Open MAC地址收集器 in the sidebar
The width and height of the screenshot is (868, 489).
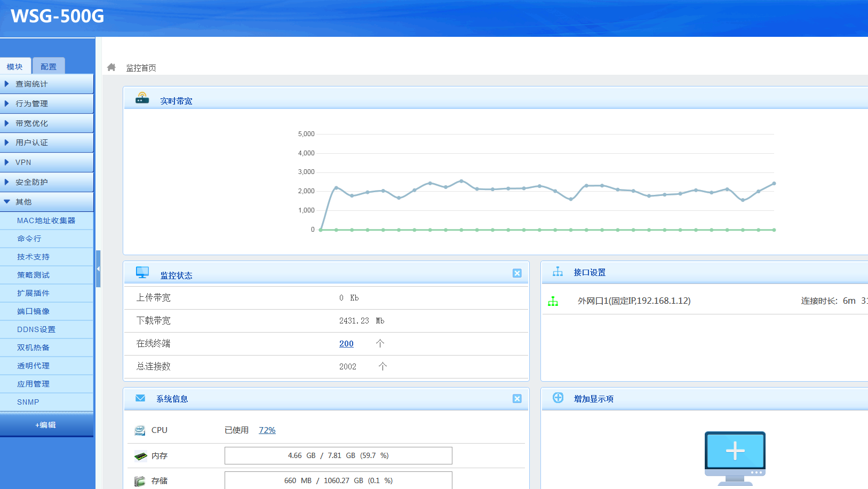pyautogui.click(x=46, y=220)
